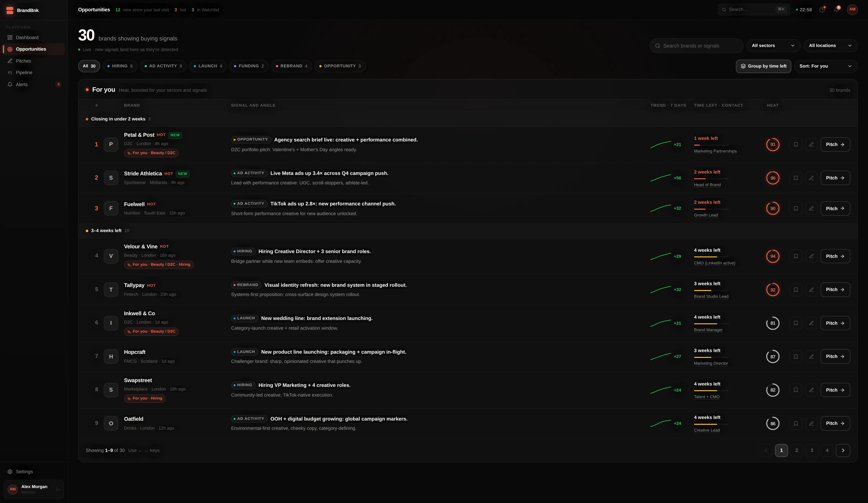868x503 pixels.
Task: Click edit note icon for Inkwell & Co
Action: (811, 323)
